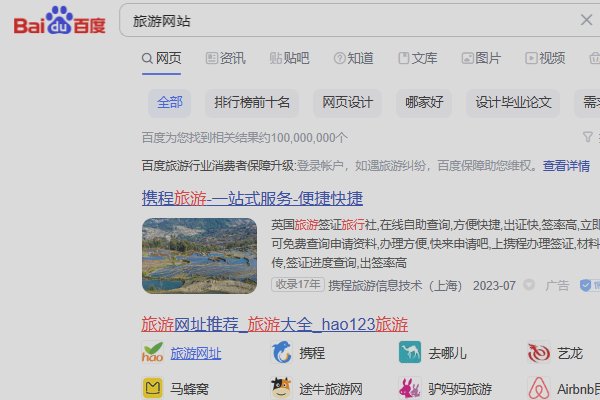The image size is (600, 400).
Task: Open the search tools filter funnel icon
Action: coord(587,137)
